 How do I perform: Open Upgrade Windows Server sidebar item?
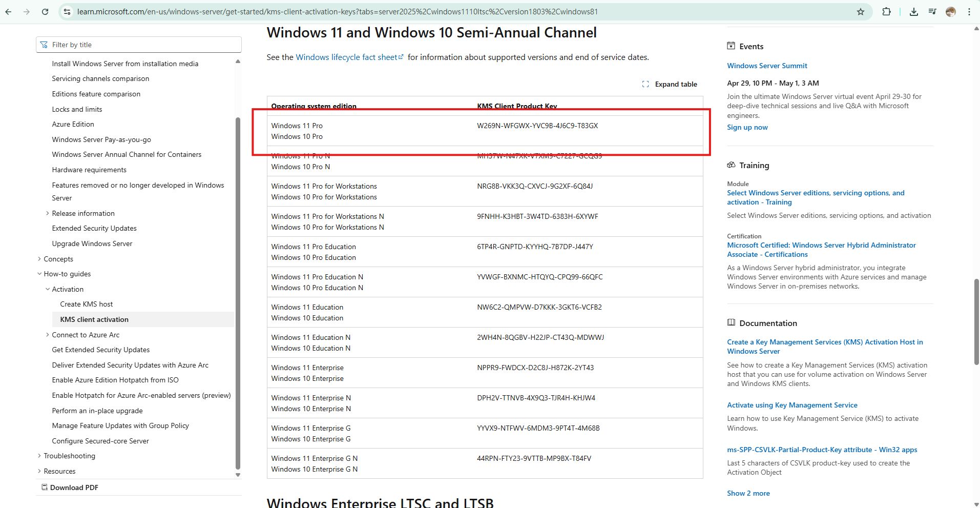click(x=92, y=243)
